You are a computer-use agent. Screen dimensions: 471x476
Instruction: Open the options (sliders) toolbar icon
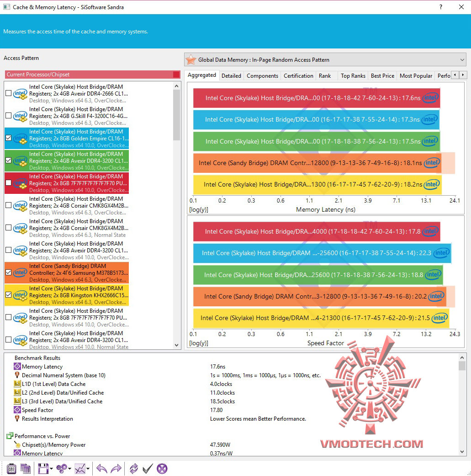[11, 469]
